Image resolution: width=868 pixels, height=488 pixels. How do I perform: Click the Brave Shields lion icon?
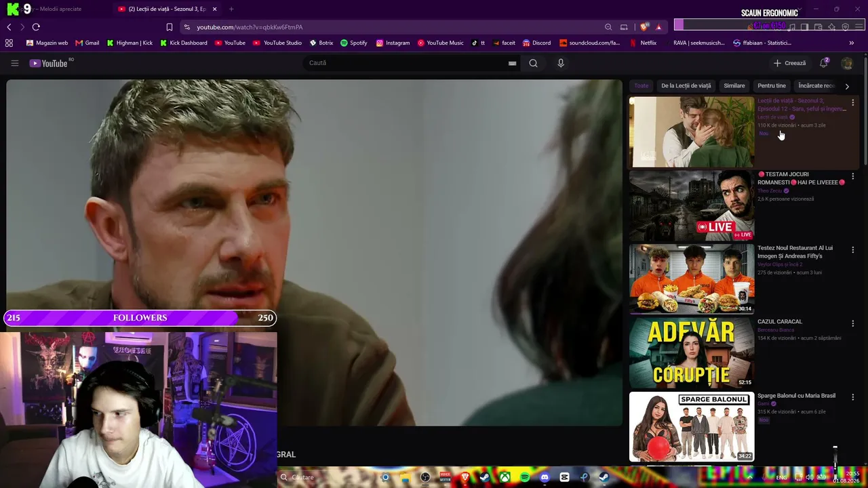click(644, 27)
